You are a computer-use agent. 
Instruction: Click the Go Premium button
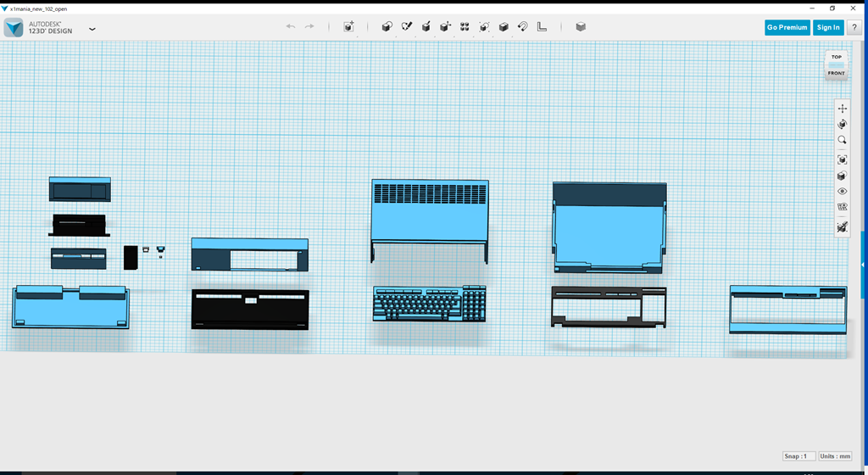click(x=787, y=27)
